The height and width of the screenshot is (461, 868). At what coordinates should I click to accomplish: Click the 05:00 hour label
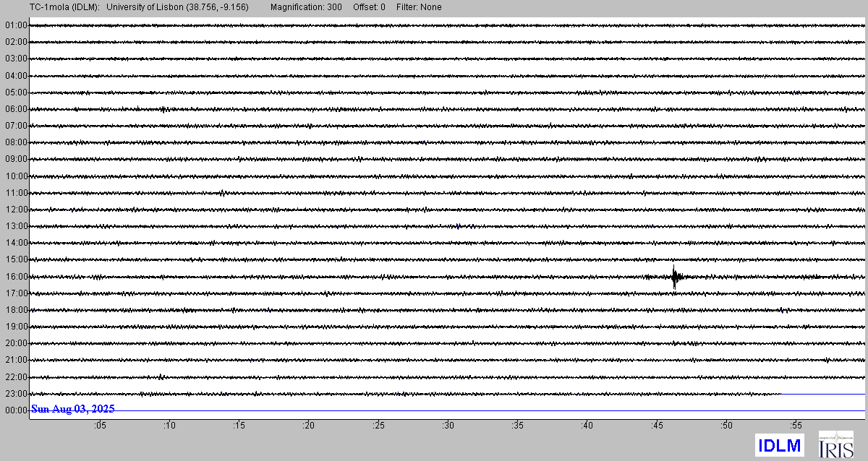click(16, 92)
